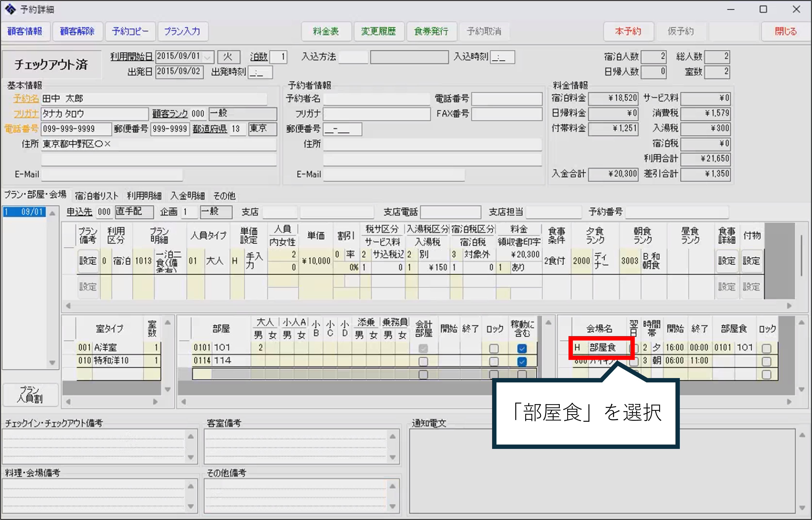Click the 予約詳細 app icon in title bar
The image size is (812, 520).
[10, 9]
